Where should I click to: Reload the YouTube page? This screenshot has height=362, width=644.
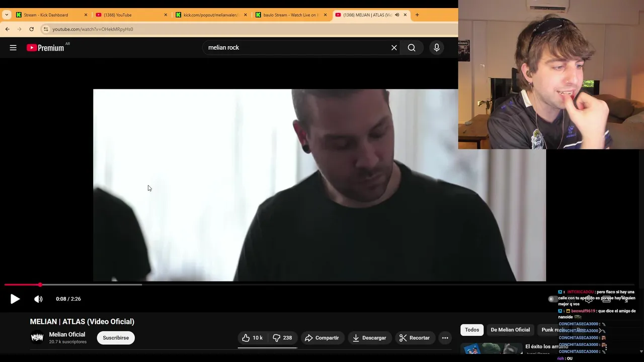click(32, 29)
